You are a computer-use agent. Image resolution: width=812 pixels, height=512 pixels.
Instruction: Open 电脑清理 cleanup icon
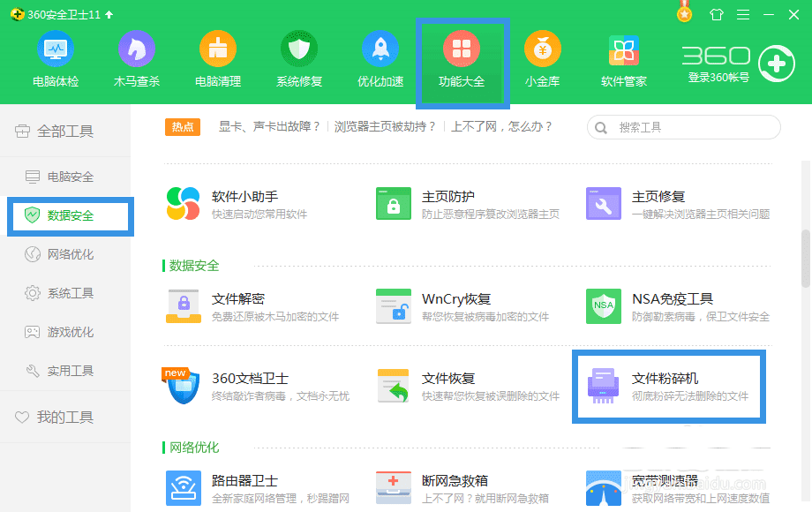[218, 49]
